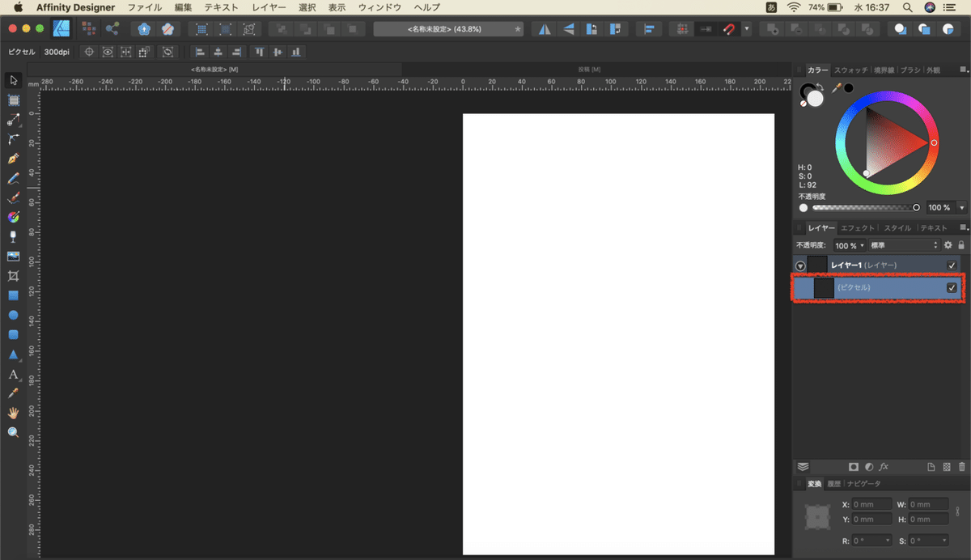Select the Node tool
Viewport: 971px width, 560px height.
[13, 120]
